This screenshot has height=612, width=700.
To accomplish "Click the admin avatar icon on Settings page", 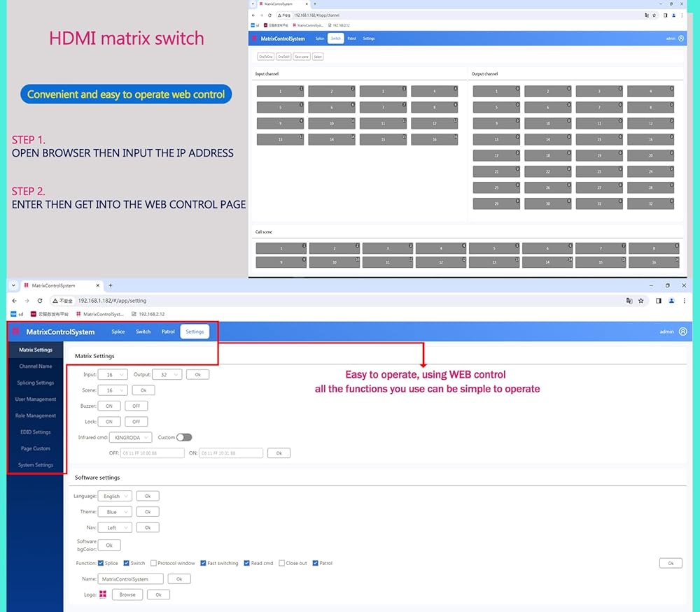I will (x=682, y=332).
